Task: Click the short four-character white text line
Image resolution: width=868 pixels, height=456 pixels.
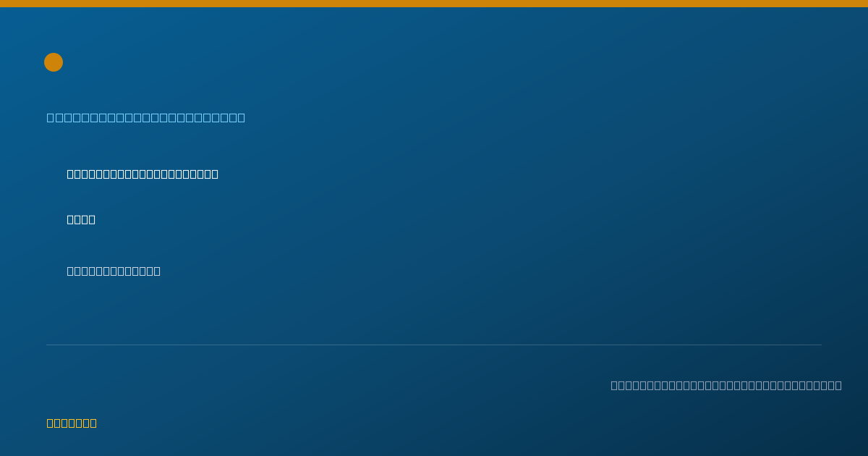Action: click(81, 219)
